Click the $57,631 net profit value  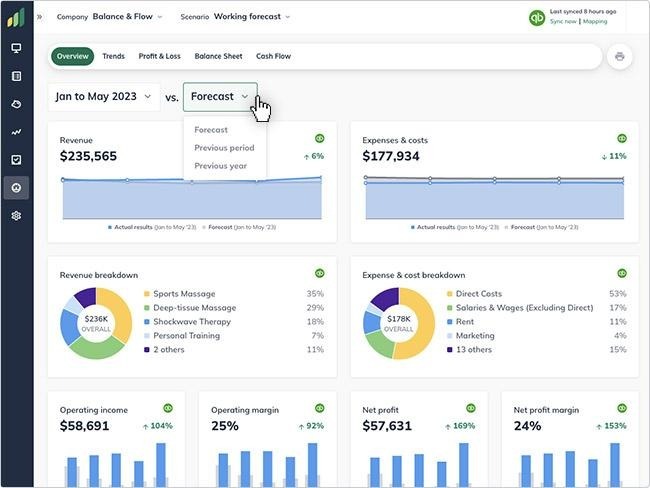point(387,426)
